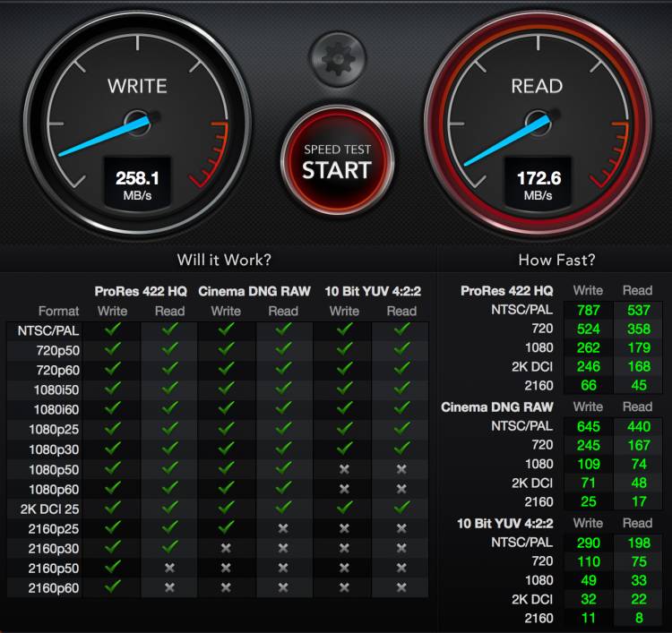Click the 172.6 MB/s read speed readout
672x633 pixels.
tap(538, 184)
